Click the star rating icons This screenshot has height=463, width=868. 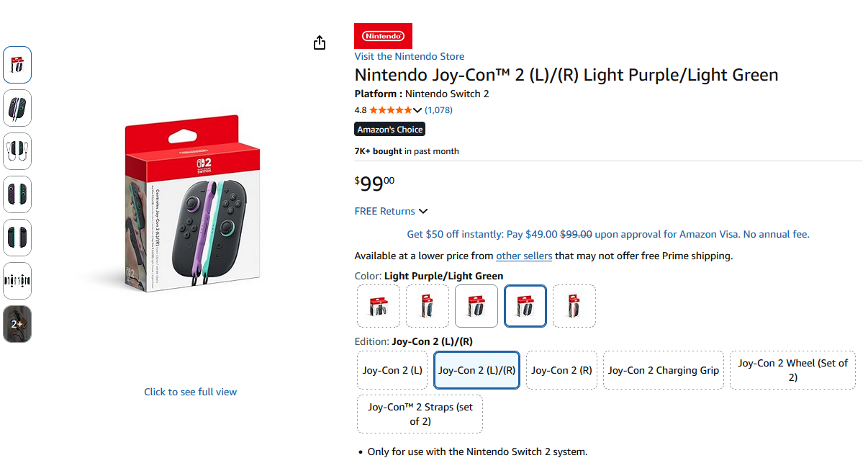click(x=391, y=110)
